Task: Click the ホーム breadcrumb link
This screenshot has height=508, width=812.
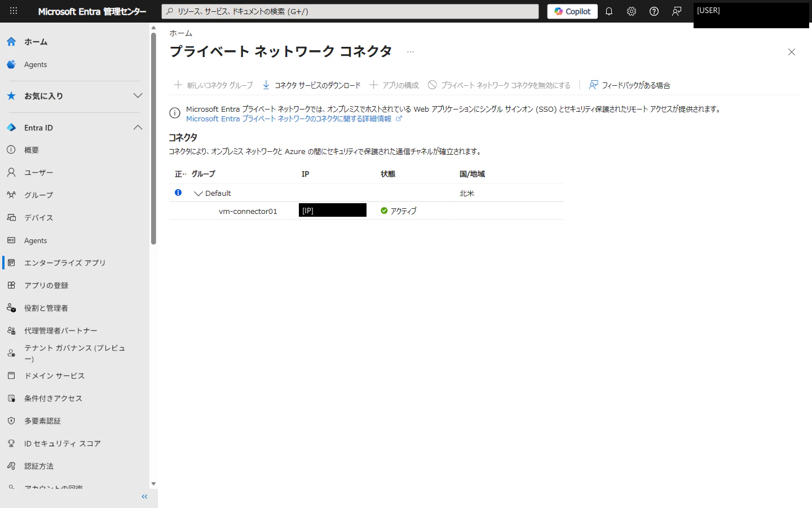Action: pos(181,33)
